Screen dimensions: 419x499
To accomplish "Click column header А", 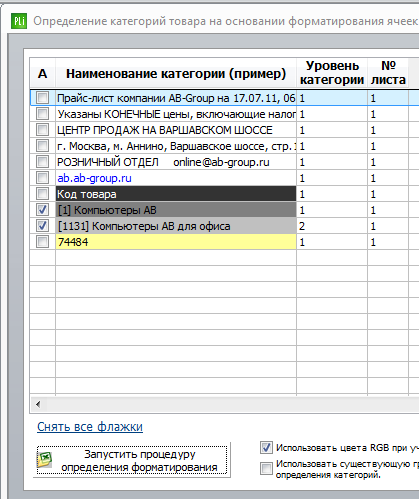I will 43,73.
